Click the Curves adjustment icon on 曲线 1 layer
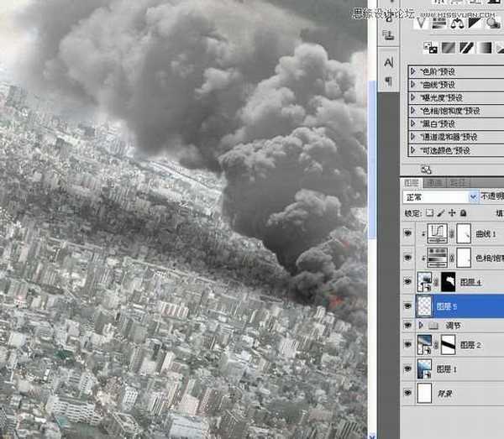504x439 pixels. pos(437,233)
